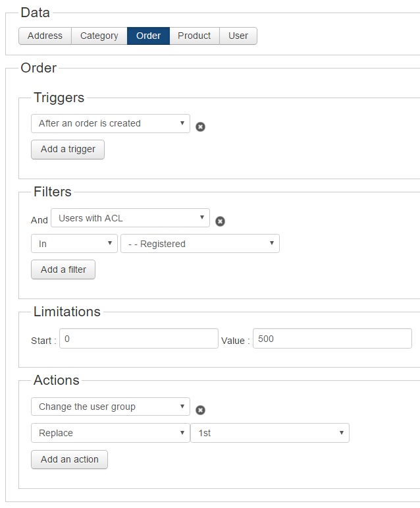The image size is (420, 508).
Task: Open the Order data tab
Action: [148, 36]
